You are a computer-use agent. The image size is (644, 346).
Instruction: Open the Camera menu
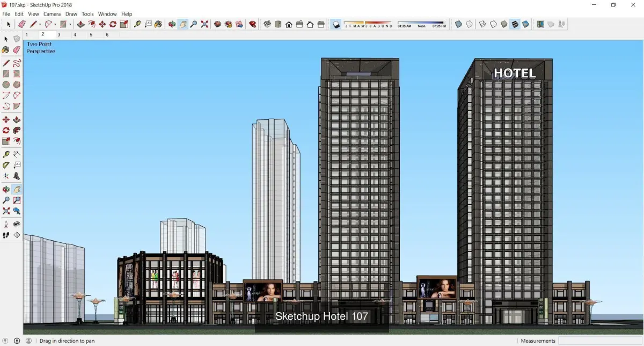(52, 14)
